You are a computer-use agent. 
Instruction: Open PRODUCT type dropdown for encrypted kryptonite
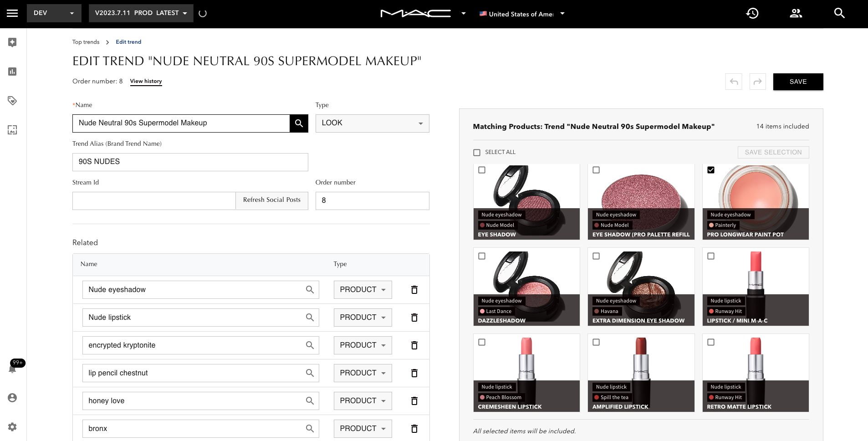(x=363, y=345)
